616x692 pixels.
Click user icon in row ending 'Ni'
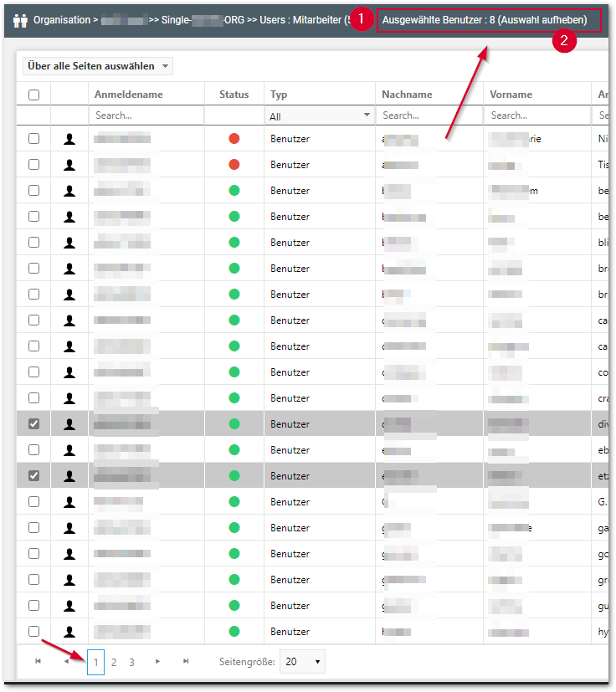click(x=69, y=139)
